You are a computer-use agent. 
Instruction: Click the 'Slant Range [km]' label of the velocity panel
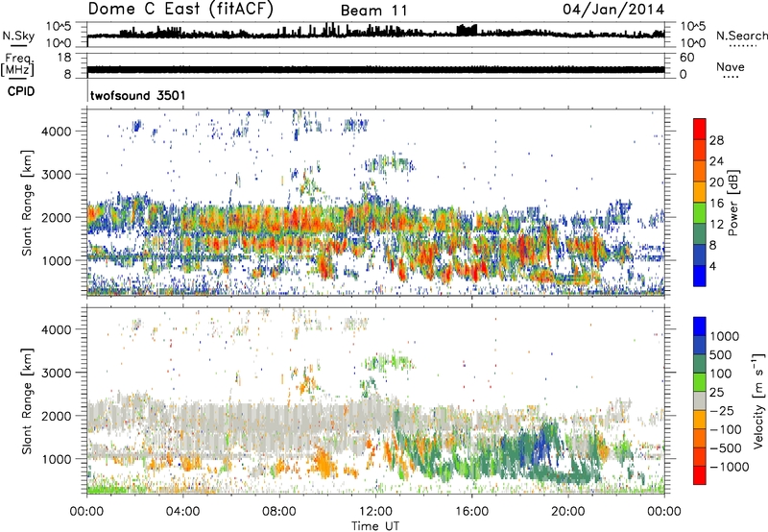click(27, 401)
